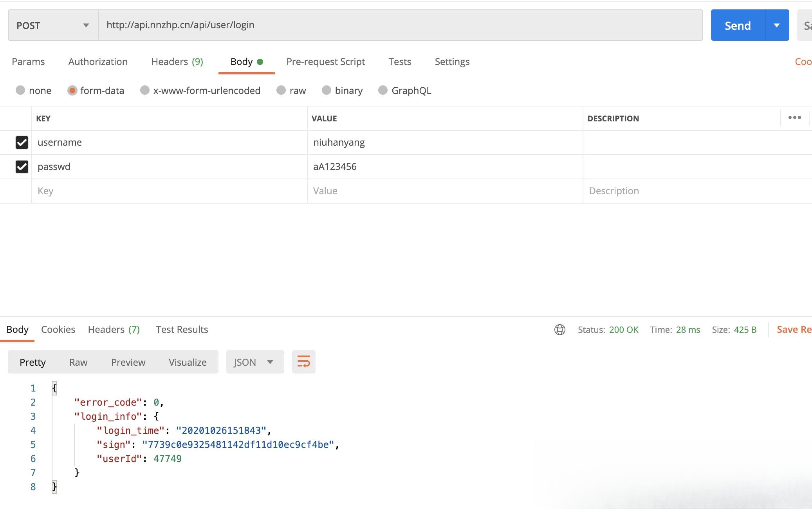Toggle the username row checkbox
This screenshot has height=509, width=812.
[x=22, y=143]
